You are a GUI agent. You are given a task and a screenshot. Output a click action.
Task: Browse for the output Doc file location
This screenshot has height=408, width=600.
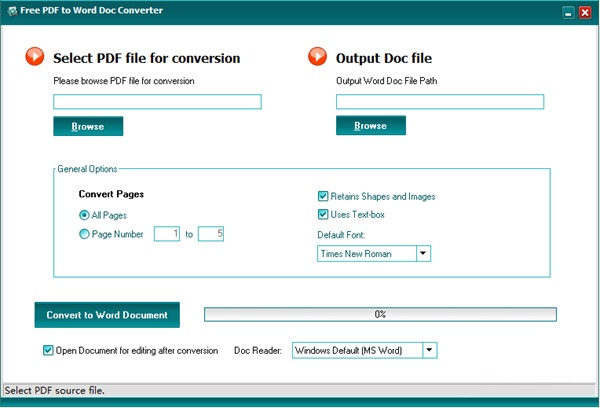tap(371, 125)
